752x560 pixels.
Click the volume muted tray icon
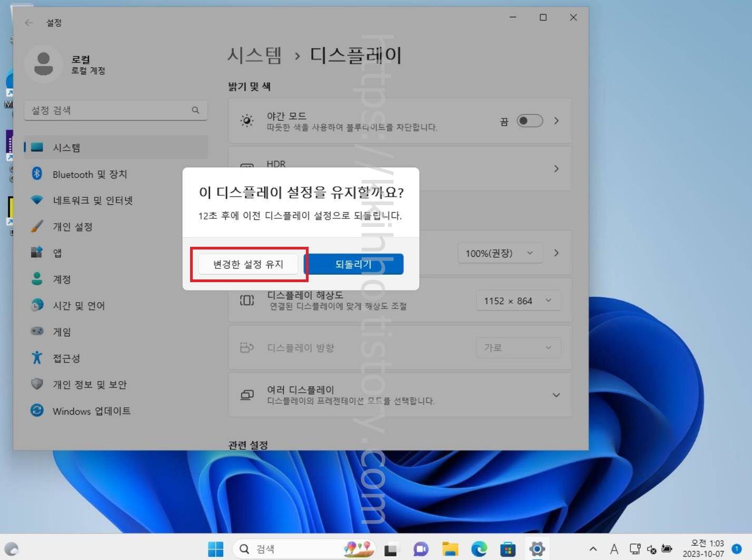[651, 549]
